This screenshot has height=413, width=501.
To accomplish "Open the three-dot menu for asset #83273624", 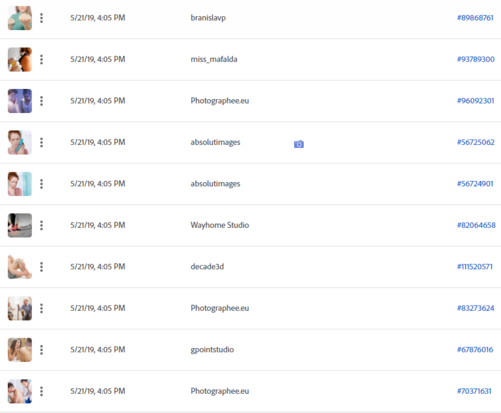I will 41,308.
